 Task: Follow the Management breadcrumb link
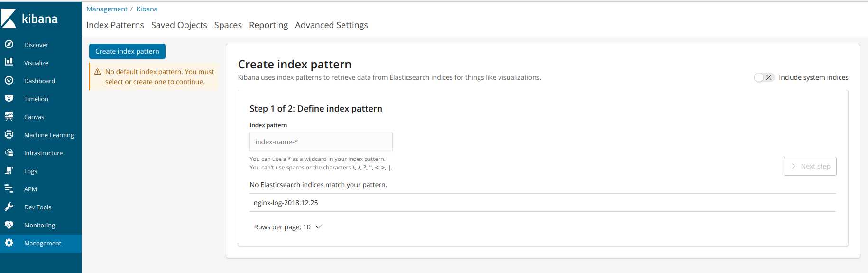click(107, 9)
